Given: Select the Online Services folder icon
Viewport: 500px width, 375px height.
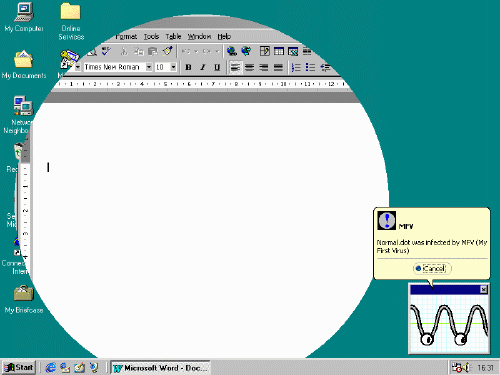Looking at the screenshot, I should coord(71,21).
